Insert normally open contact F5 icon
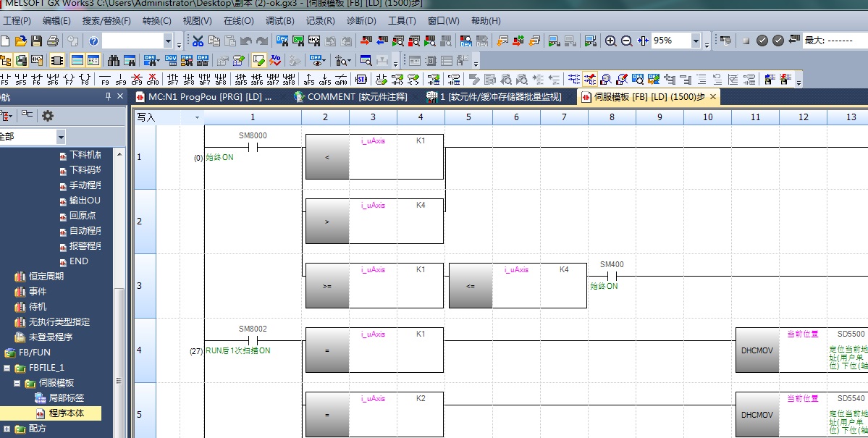The height and width of the screenshot is (438, 868). (4, 78)
